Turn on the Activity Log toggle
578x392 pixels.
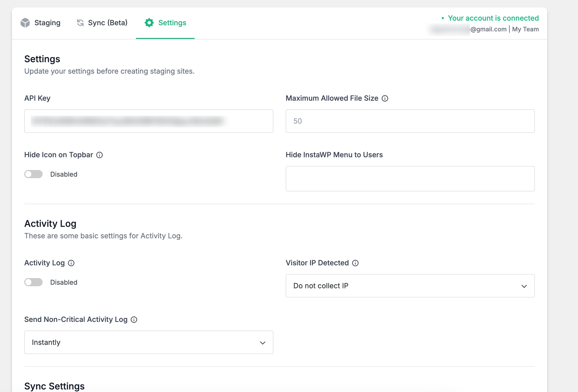33,282
